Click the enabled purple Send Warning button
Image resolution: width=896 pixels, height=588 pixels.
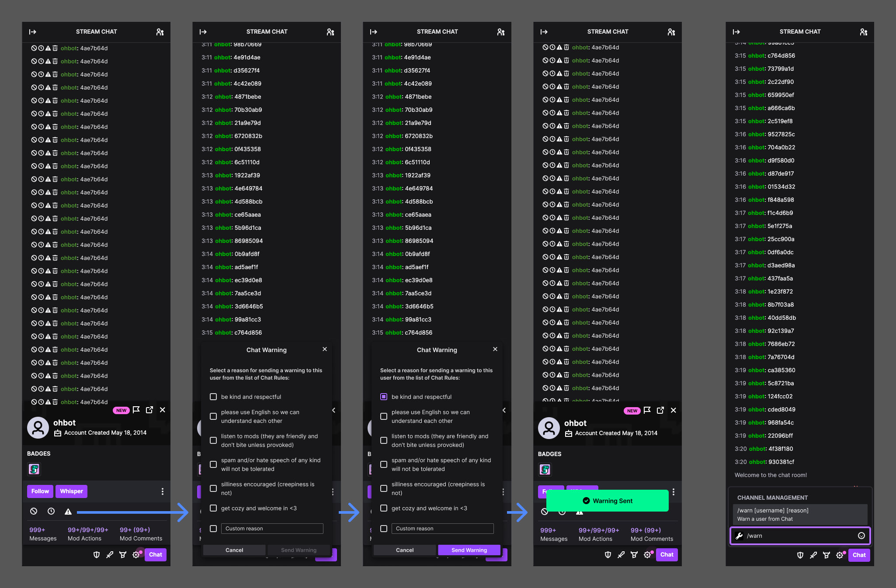[469, 550]
